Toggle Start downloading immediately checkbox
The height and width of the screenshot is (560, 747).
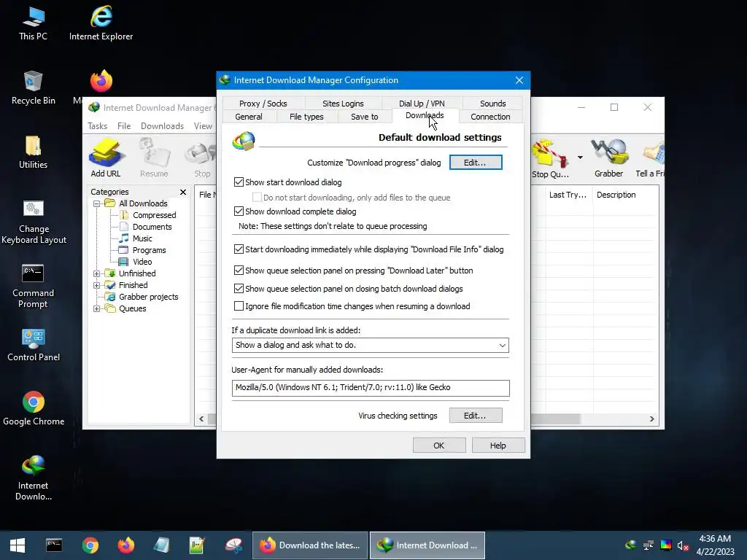point(239,249)
